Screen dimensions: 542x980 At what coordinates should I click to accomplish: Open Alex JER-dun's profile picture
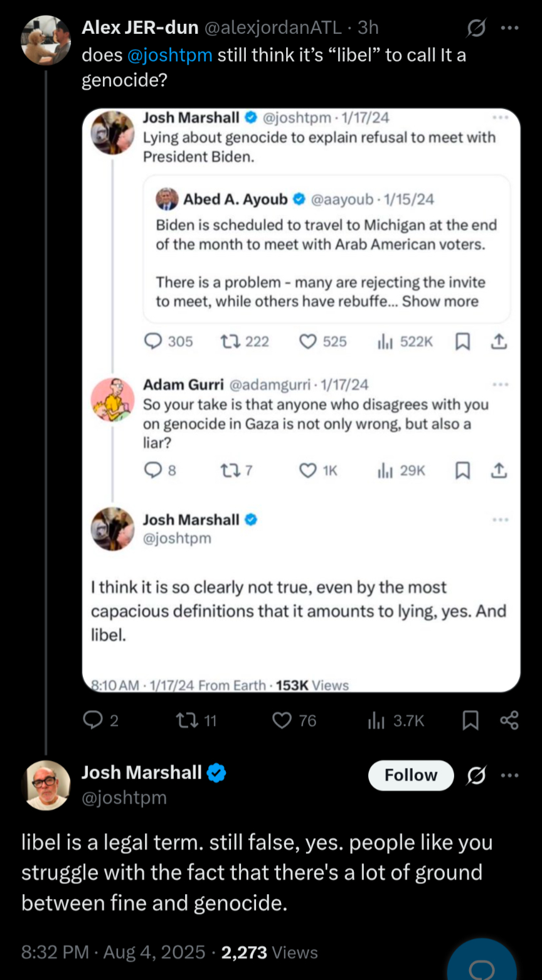click(x=46, y=40)
